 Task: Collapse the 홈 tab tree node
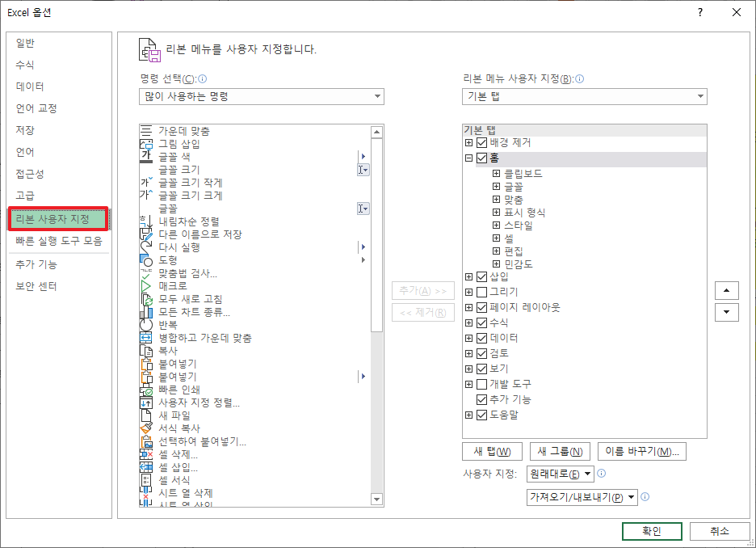[468, 158]
